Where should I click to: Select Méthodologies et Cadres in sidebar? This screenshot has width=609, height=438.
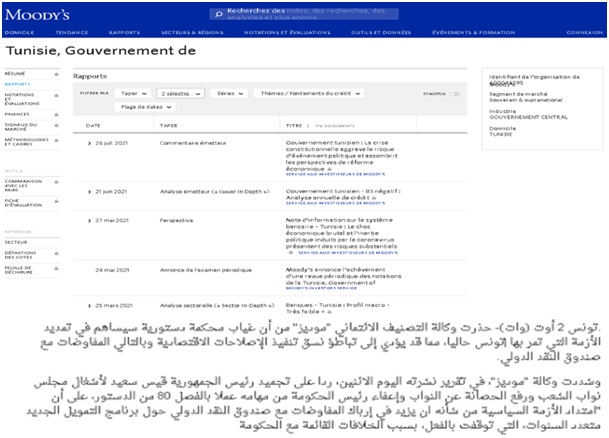(26, 142)
